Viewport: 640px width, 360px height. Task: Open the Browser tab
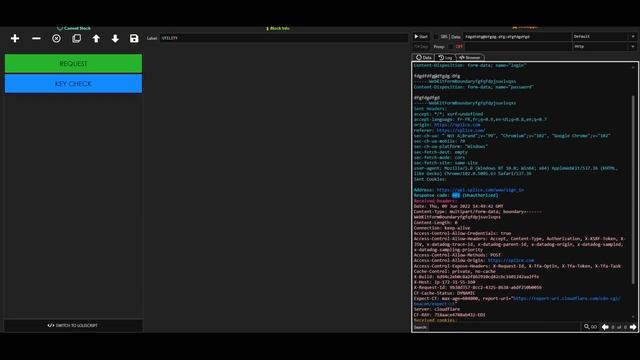pyautogui.click(x=470, y=58)
